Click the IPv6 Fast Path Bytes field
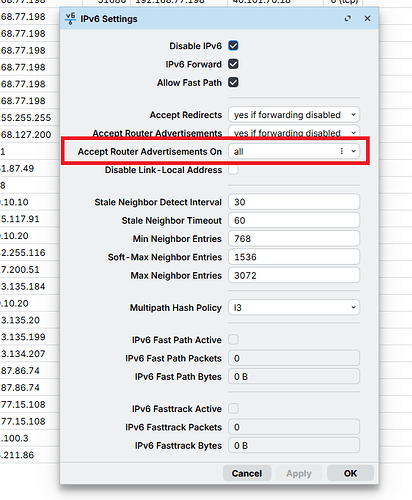Screen dimensions: 412x500 tap(294, 376)
